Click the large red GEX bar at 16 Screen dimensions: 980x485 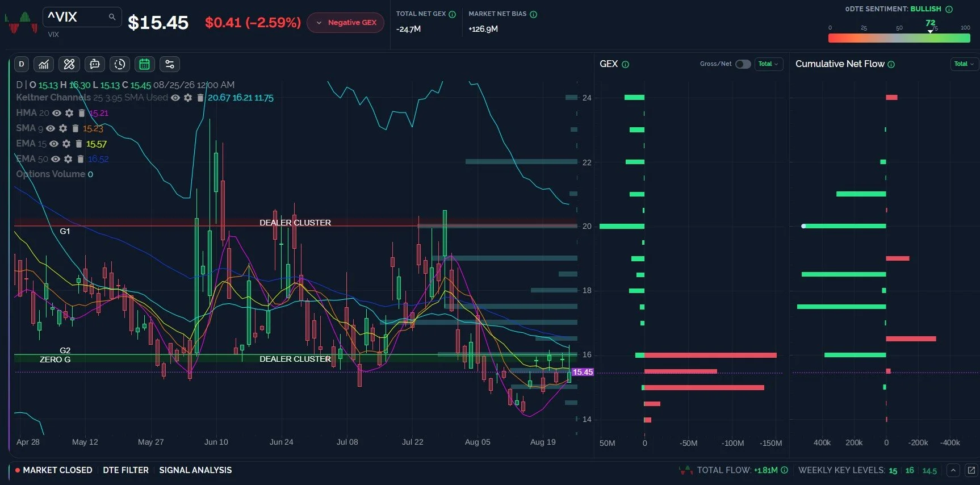click(x=710, y=356)
